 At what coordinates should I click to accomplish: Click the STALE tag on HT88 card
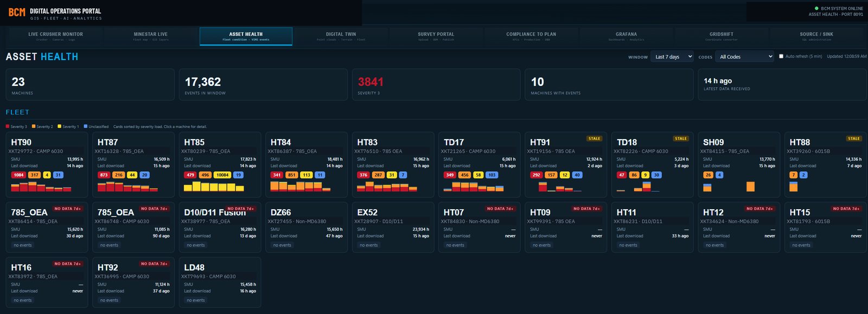(x=854, y=139)
